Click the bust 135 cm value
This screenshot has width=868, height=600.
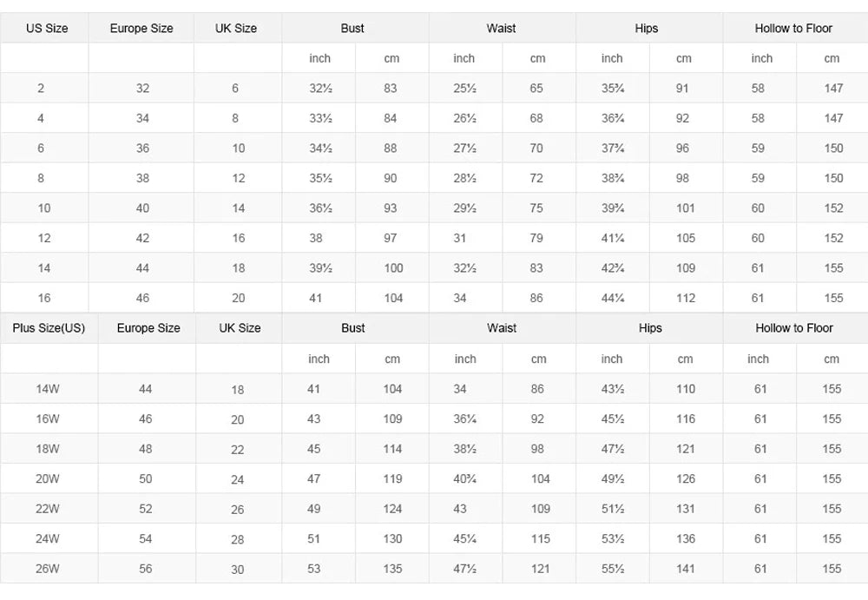coord(393,569)
